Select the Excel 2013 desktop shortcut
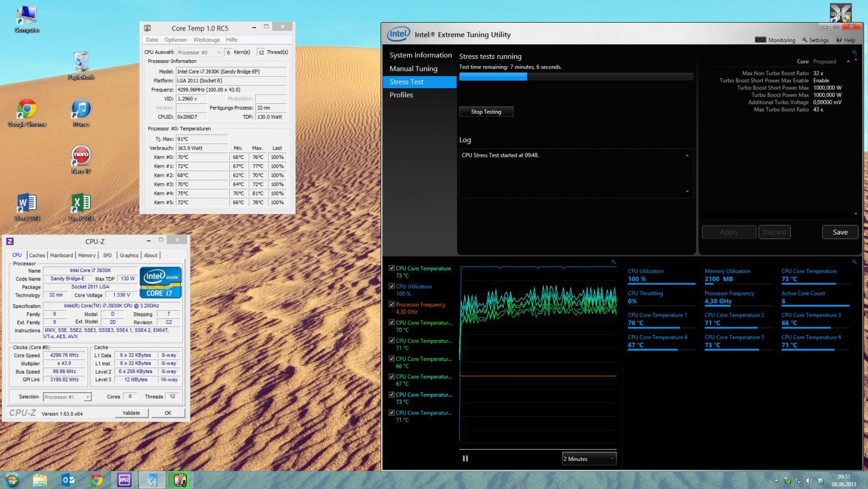Screen dimensions: 868x489 pos(81,207)
